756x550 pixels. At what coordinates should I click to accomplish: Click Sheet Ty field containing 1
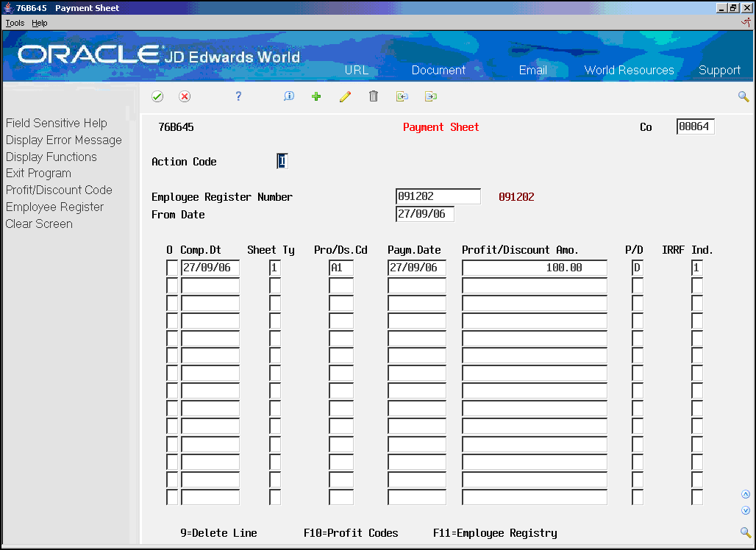tap(275, 268)
